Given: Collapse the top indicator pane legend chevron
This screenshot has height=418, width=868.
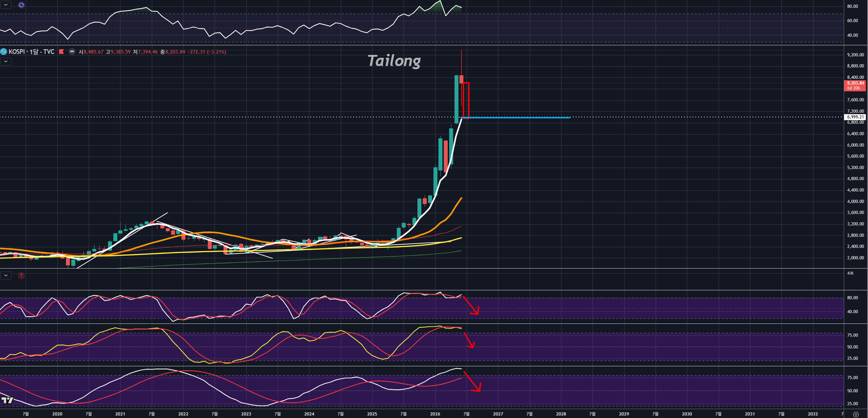Looking at the screenshot, I should coord(6,5).
